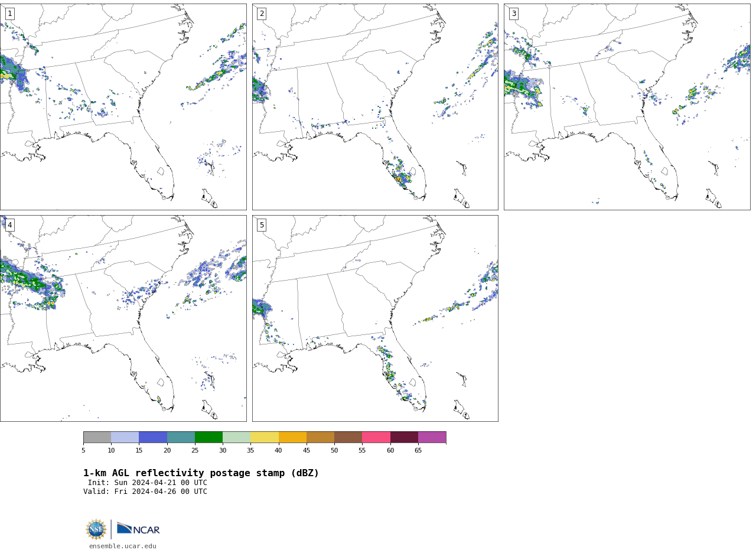Open ensemble member 5 reflectivity map
This screenshot has height=553, width=756.
(375, 318)
